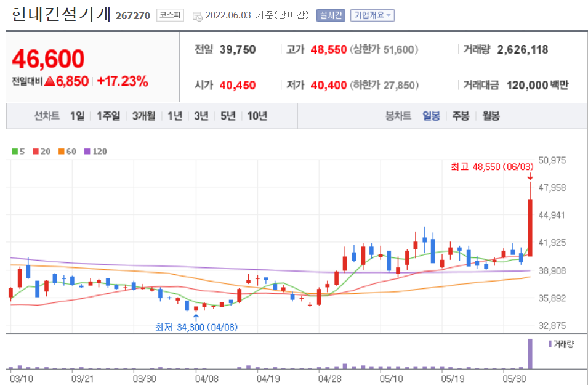Click the 선차트 label

(47, 116)
